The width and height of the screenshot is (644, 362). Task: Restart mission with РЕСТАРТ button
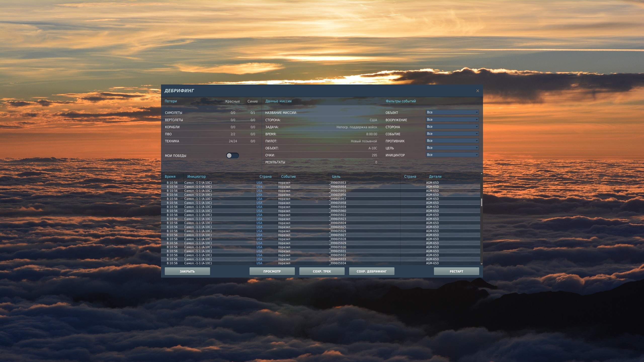point(456,271)
